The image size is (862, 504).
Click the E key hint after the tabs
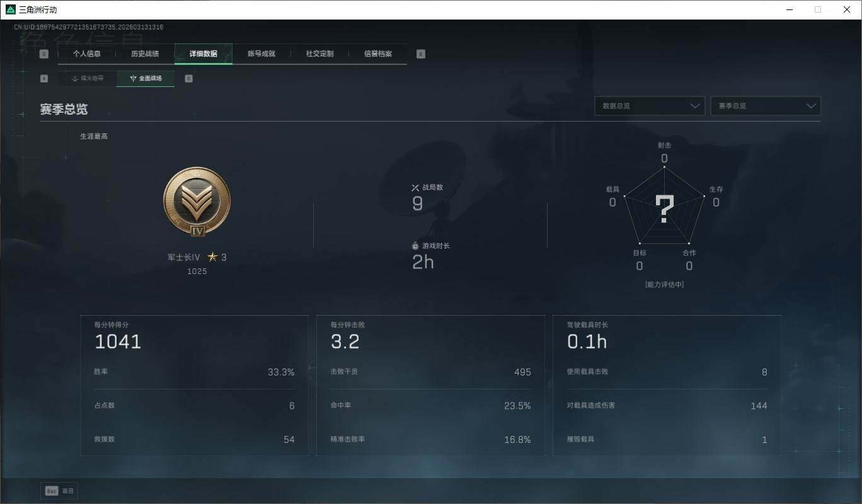coord(421,54)
